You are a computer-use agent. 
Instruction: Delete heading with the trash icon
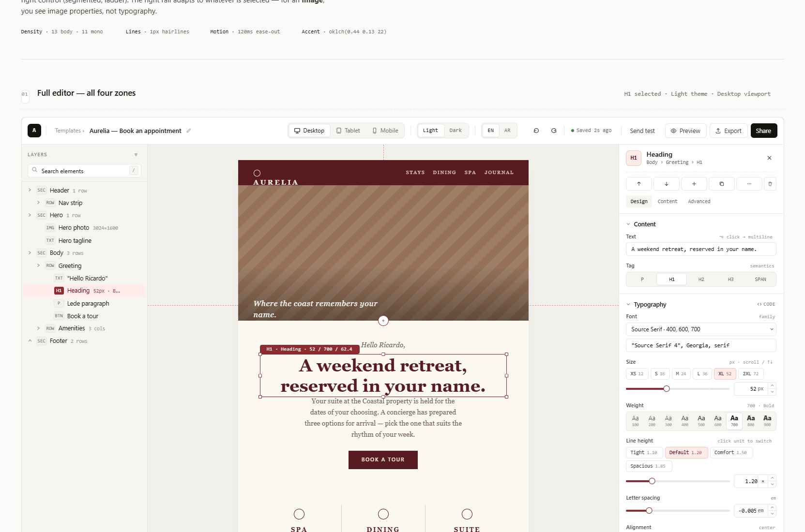[x=770, y=184]
